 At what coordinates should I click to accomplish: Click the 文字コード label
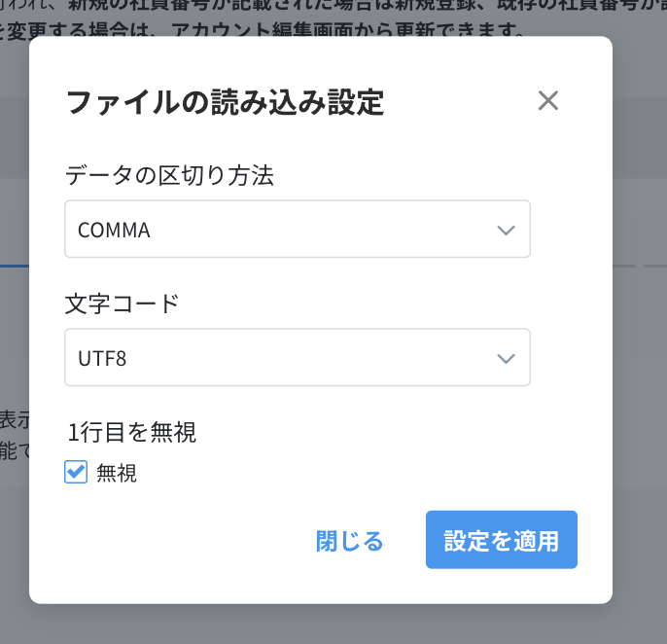[122, 303]
